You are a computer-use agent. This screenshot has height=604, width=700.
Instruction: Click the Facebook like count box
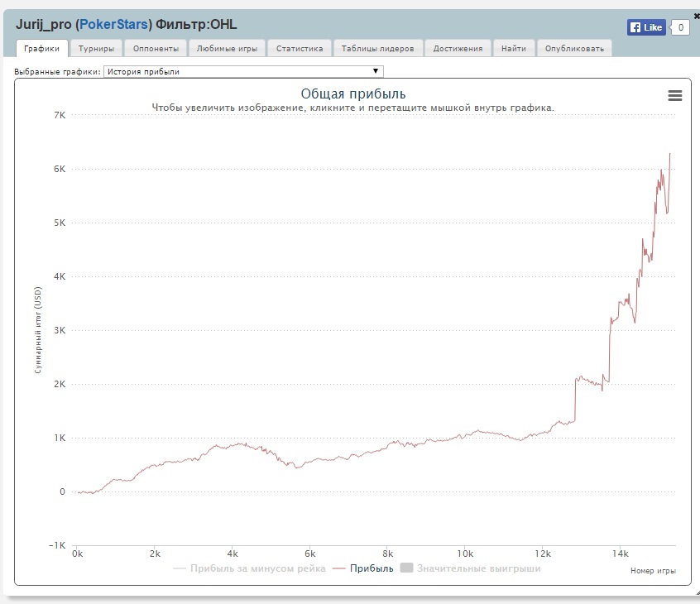pyautogui.click(x=680, y=27)
